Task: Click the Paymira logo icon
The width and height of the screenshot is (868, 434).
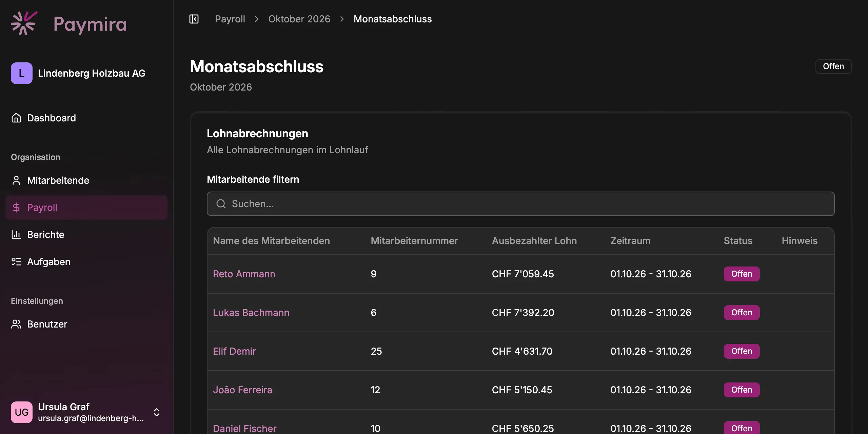Action: point(24,23)
